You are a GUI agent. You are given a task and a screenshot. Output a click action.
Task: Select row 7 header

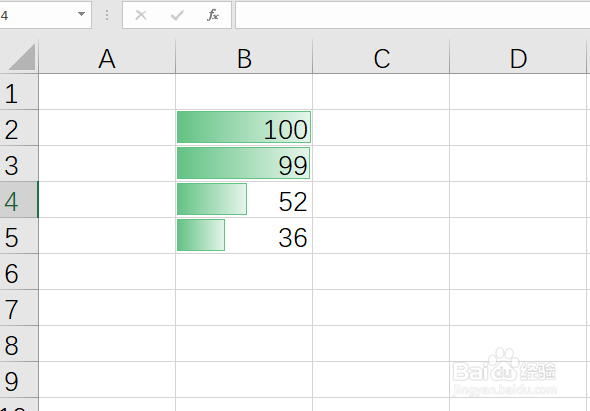coord(19,308)
